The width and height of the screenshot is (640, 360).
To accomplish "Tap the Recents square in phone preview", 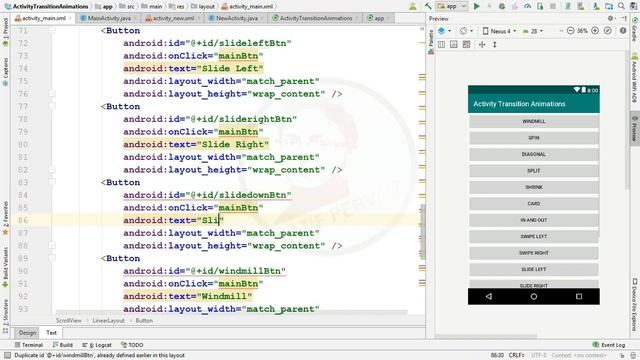I will tap(579, 296).
